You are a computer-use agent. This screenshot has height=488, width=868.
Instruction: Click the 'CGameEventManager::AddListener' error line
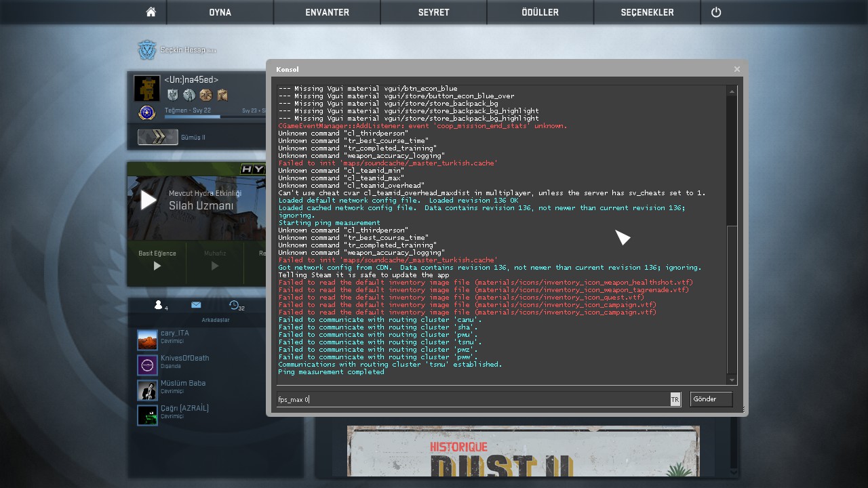(x=422, y=126)
